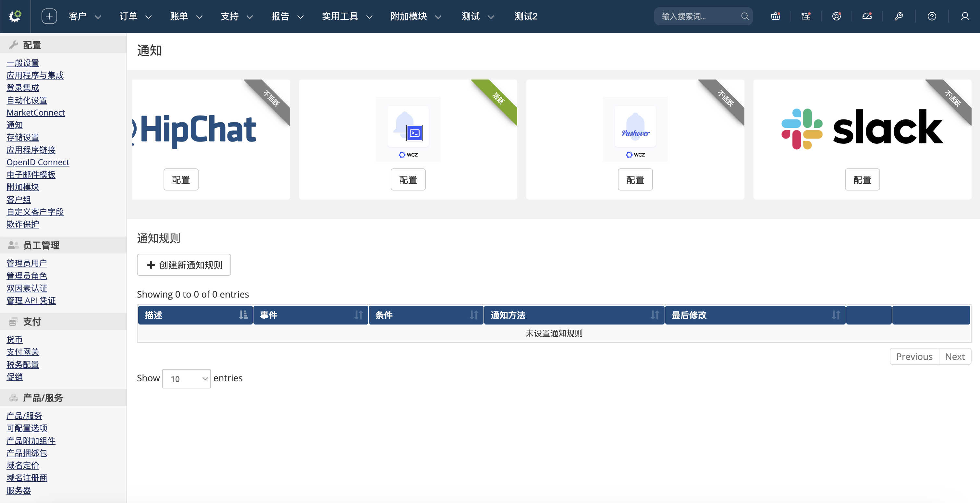This screenshot has width=980, height=503.
Task: Open the billing list icon in top bar
Action: click(806, 16)
